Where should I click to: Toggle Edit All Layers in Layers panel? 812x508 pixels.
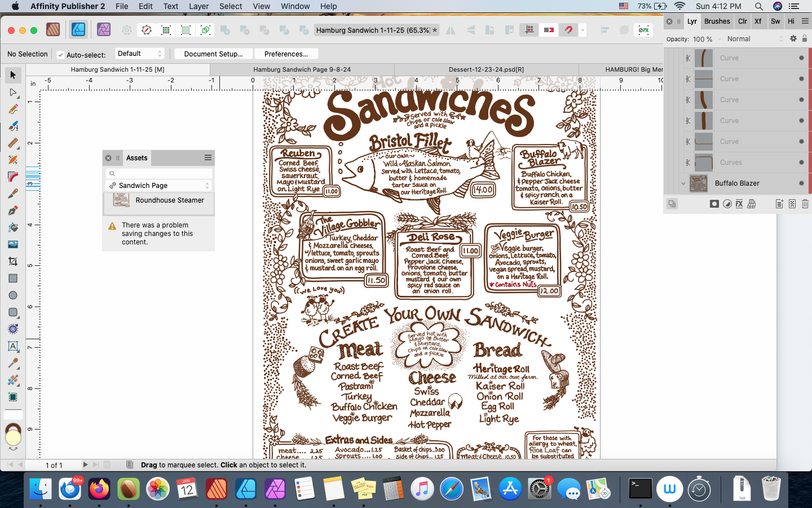coord(672,204)
